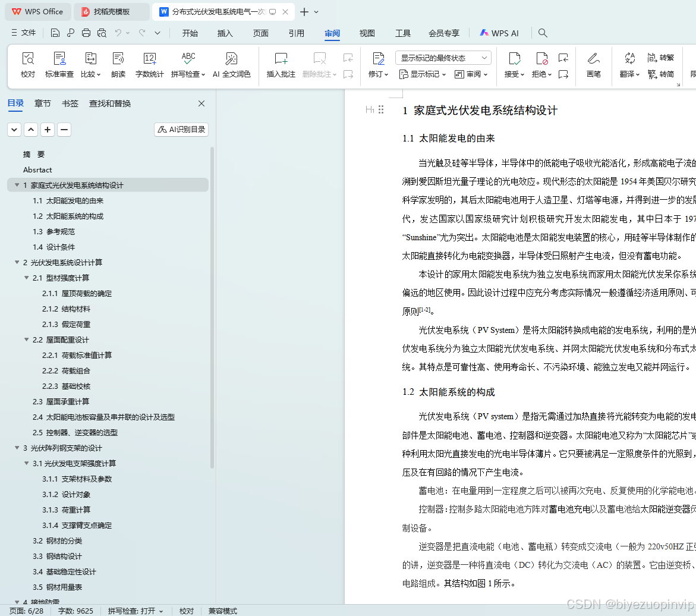Close the navigation pane with X
The height and width of the screenshot is (616, 696).
point(201,103)
